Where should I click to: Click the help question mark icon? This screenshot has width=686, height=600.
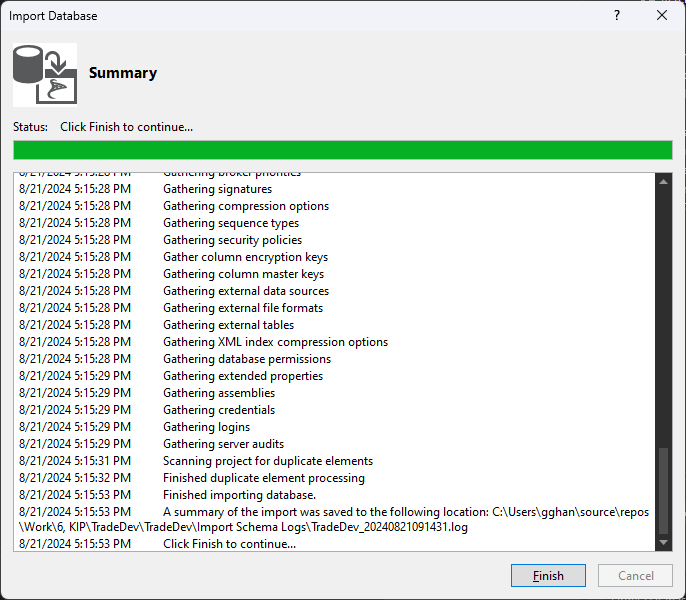coord(616,15)
